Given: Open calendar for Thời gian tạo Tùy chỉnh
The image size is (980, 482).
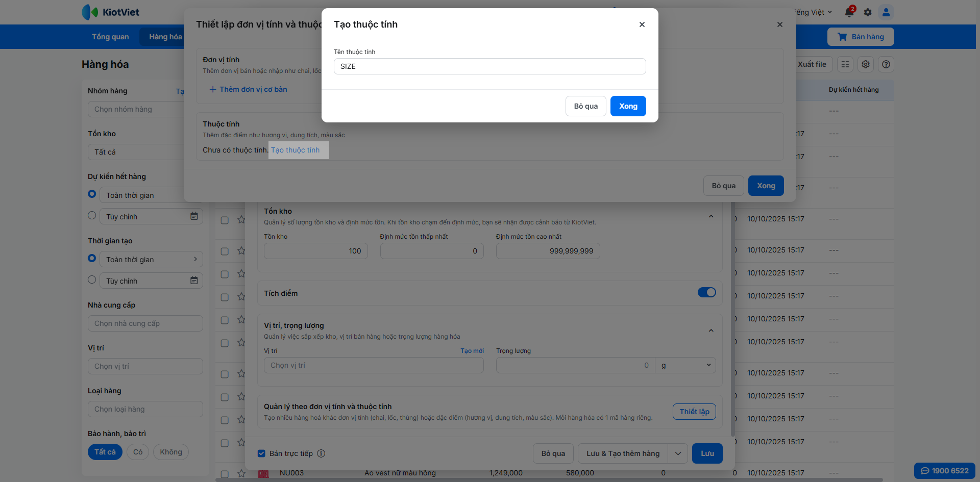Looking at the screenshot, I should (x=194, y=281).
